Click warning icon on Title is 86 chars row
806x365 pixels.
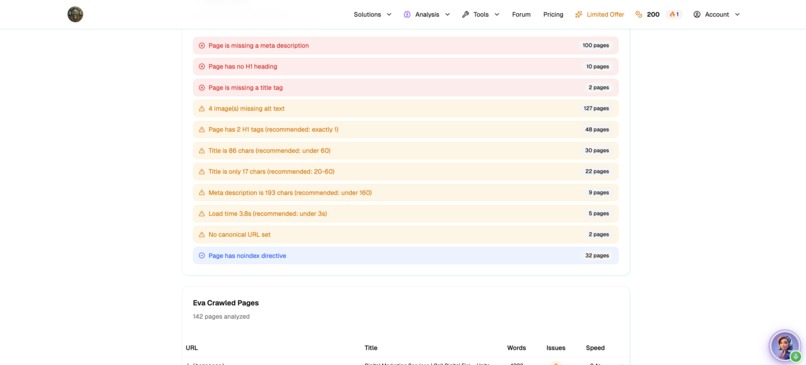coord(202,151)
